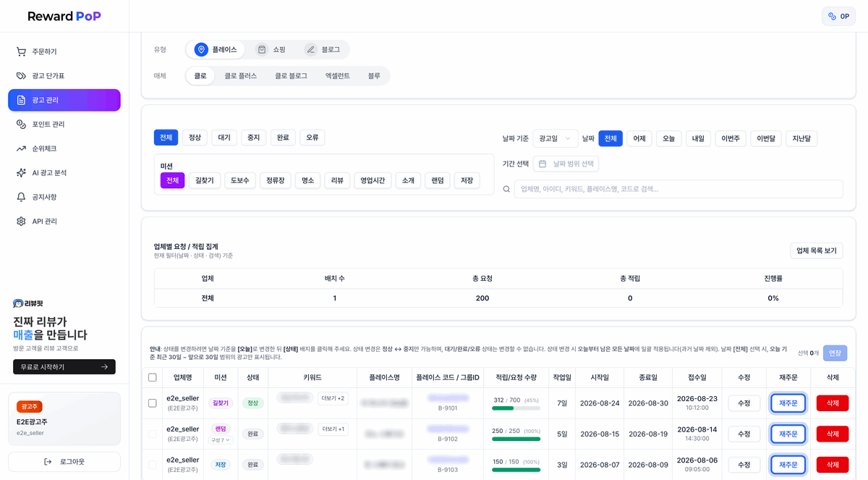Click the 포인트 관리 coins icon
The height and width of the screenshot is (480, 868).
[x=21, y=125]
